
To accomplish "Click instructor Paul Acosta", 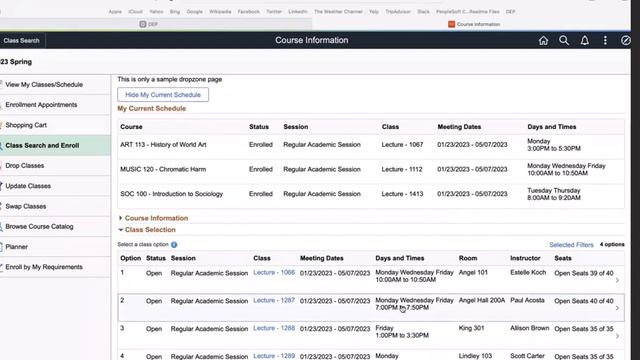I will (527, 300).
